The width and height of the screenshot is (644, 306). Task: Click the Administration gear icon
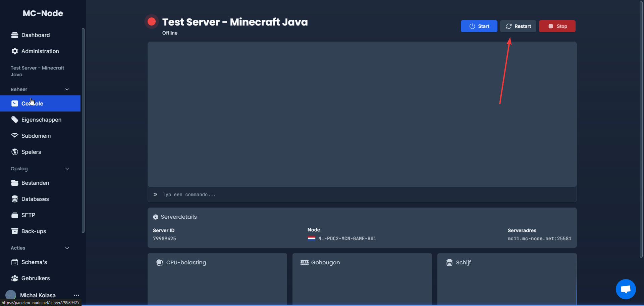14,51
